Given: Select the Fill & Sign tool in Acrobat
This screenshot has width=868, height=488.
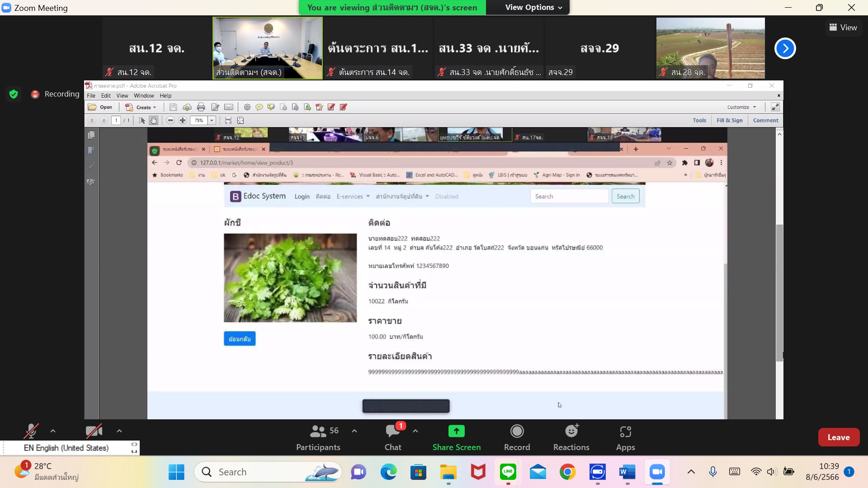Looking at the screenshot, I should click(730, 120).
